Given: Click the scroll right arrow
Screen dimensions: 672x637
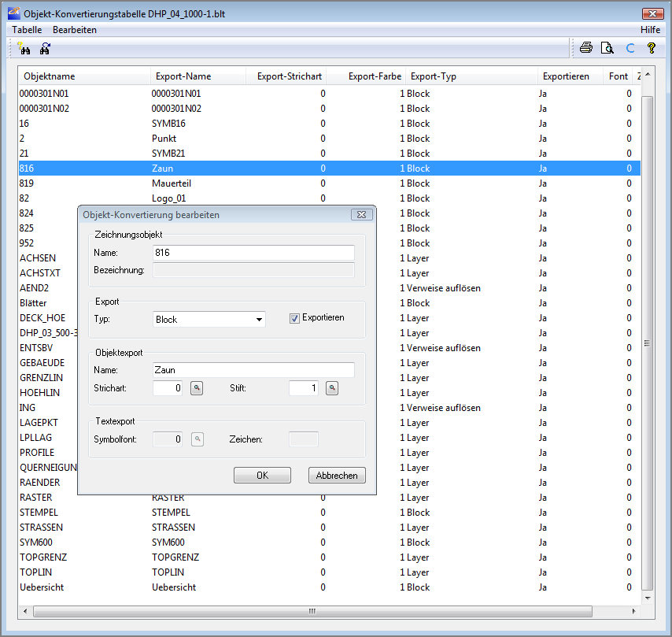Looking at the screenshot, I should pyautogui.click(x=634, y=611).
